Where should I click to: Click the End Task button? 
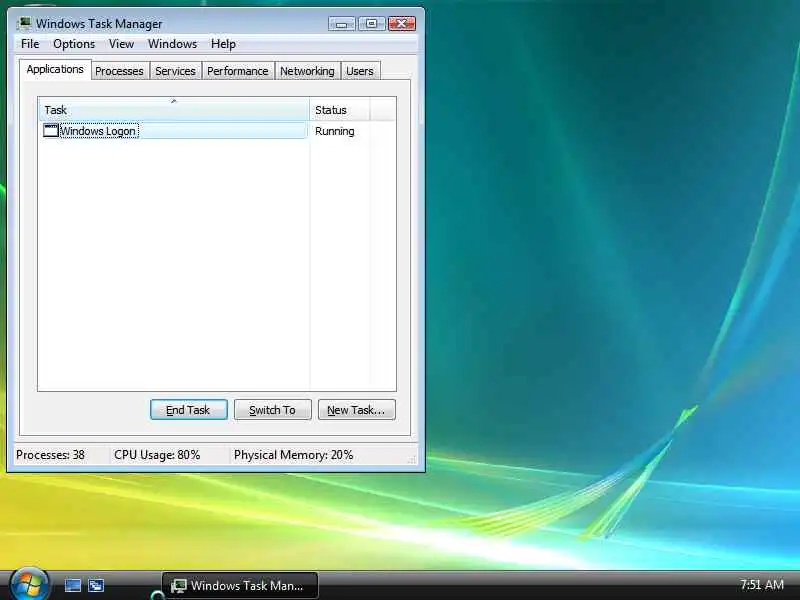(189, 410)
